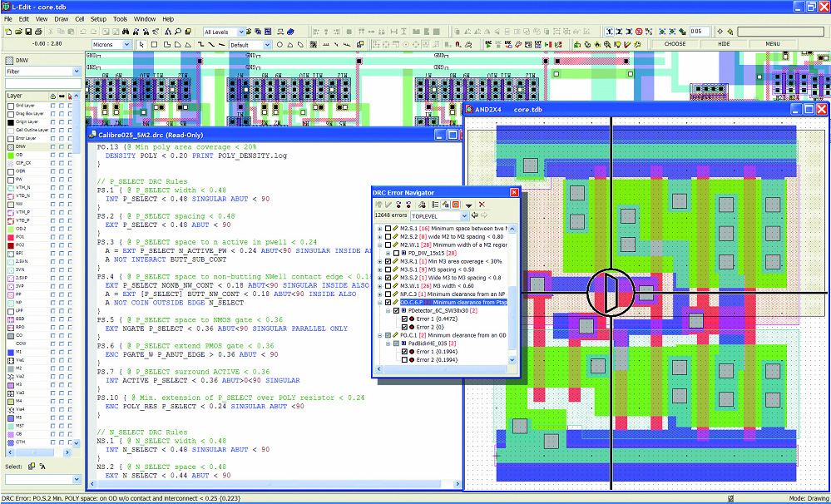831x504 pixels.
Task: Click the 0.05 value input field
Action: 700,32
